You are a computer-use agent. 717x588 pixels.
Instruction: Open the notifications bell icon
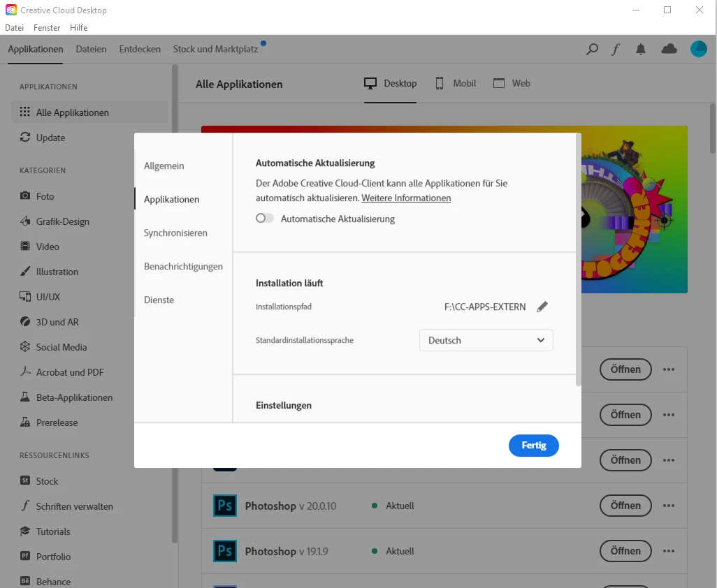(x=641, y=49)
